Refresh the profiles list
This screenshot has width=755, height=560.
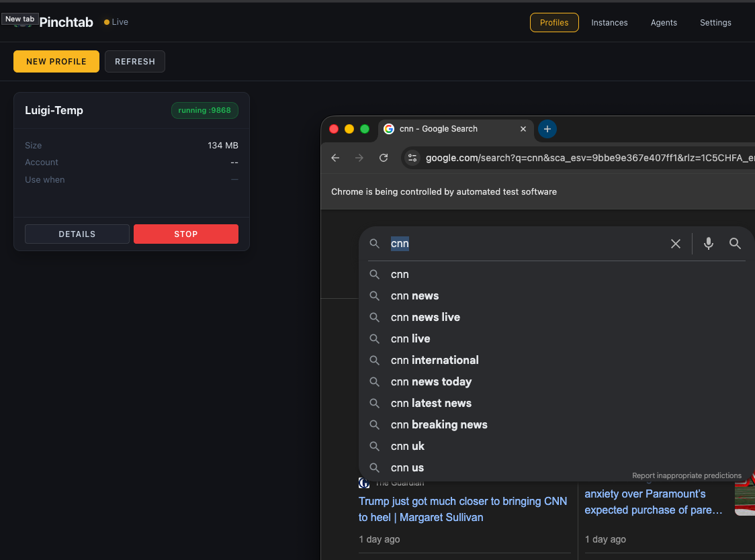(x=134, y=61)
